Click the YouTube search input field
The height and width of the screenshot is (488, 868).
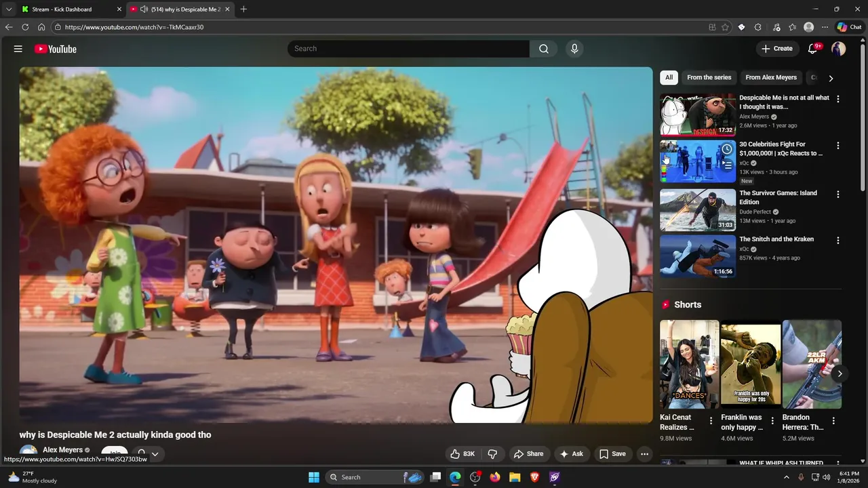(409, 49)
